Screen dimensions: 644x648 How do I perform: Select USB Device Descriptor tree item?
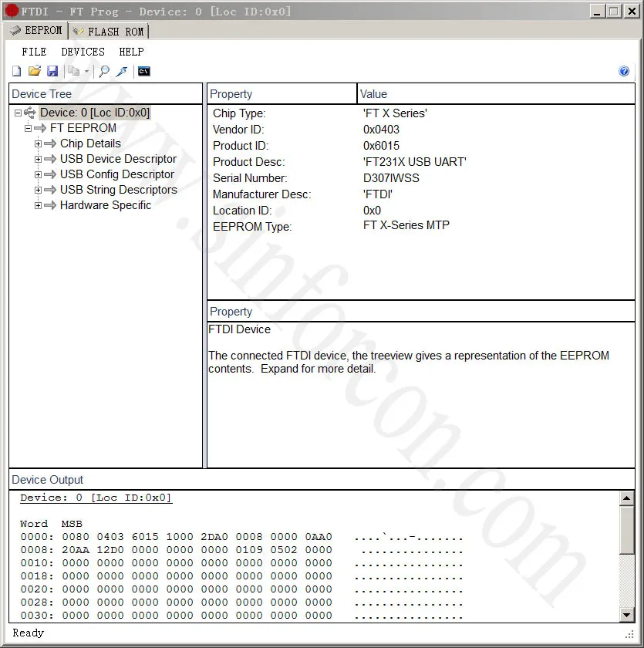click(x=118, y=159)
